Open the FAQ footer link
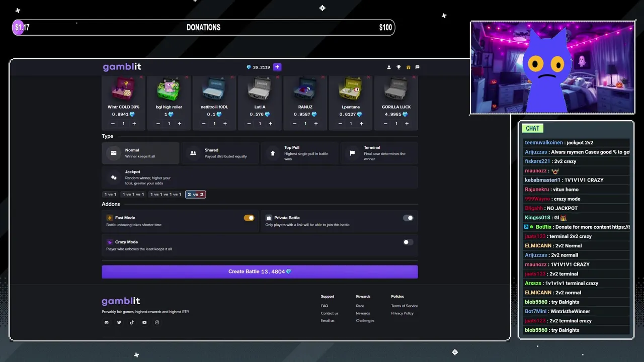Image resolution: width=644 pixels, height=362 pixels. (325, 306)
